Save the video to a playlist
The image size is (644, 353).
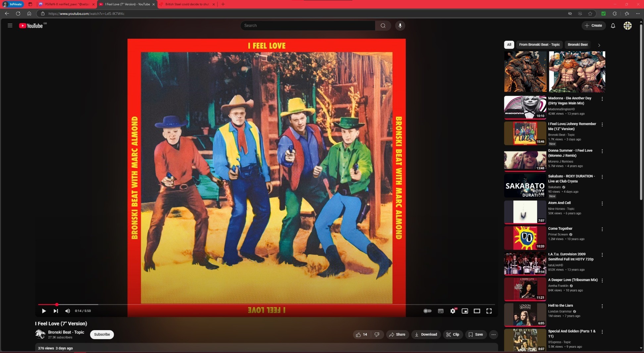tap(476, 334)
